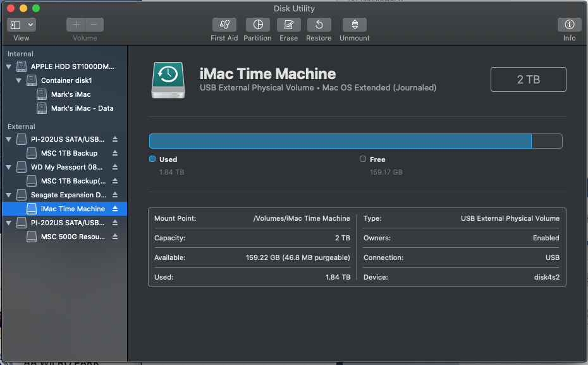Select Mark's iMac volume in sidebar

[x=70, y=94]
